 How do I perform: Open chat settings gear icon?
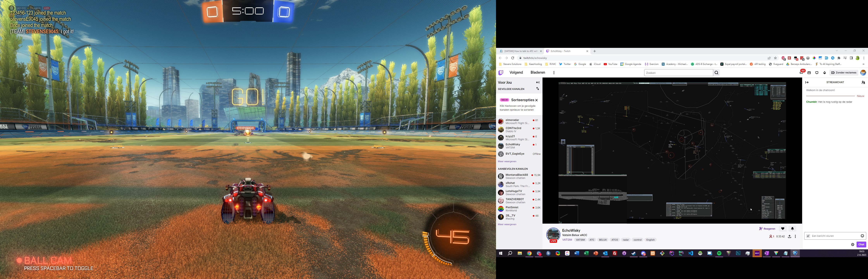point(853,245)
